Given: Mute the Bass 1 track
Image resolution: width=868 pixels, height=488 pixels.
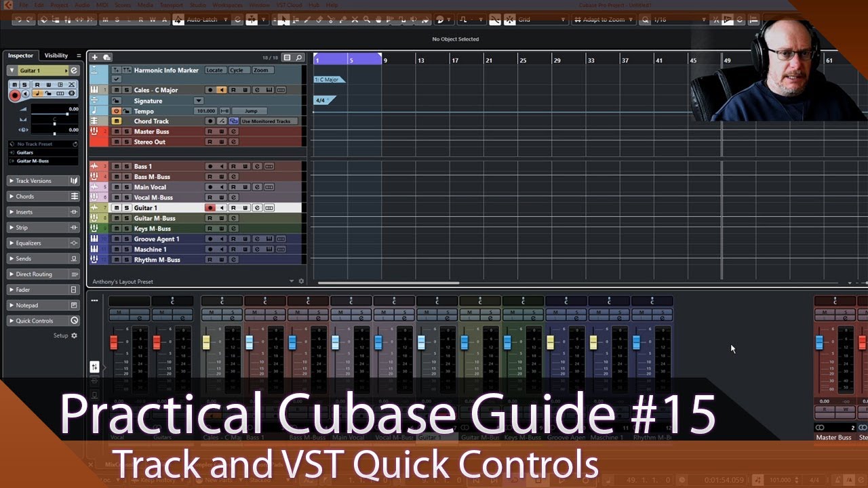Looking at the screenshot, I should click(117, 167).
